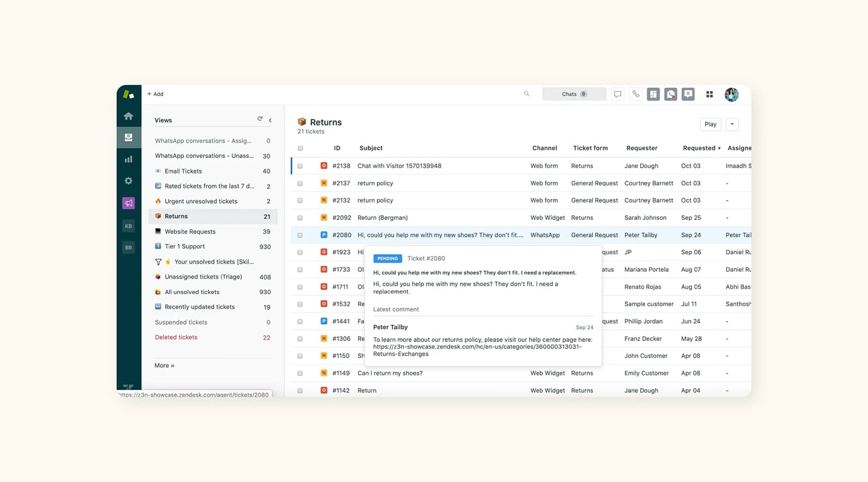Viewport: 868px width, 482px height.
Task: Select the Urgent unresolved tickets view
Action: tap(212, 201)
